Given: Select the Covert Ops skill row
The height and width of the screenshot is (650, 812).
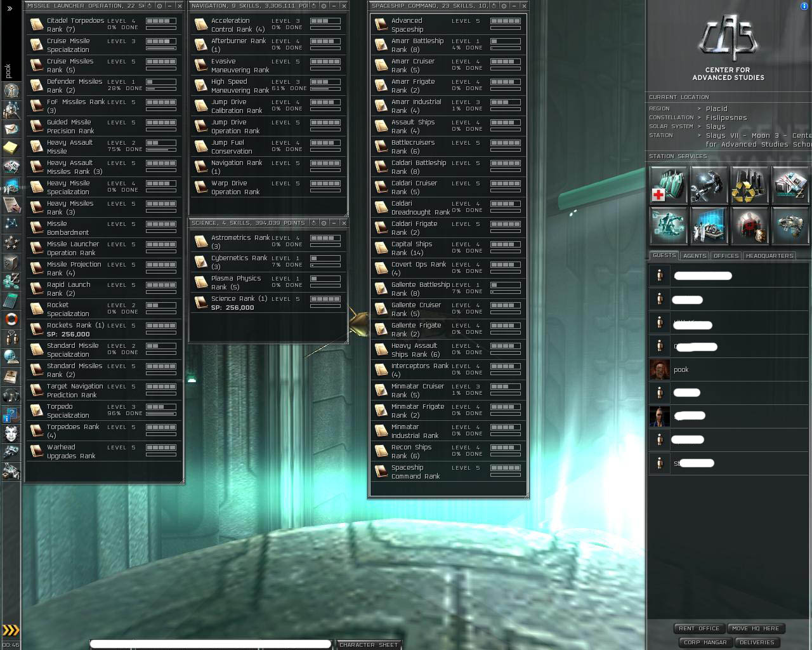Looking at the screenshot, I should 449,269.
